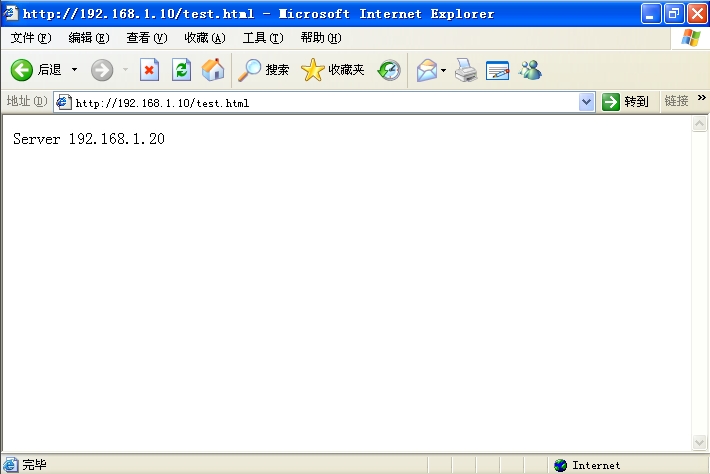710x474 pixels.
Task: Click the Back (后退) navigation button
Action: [x=36, y=70]
